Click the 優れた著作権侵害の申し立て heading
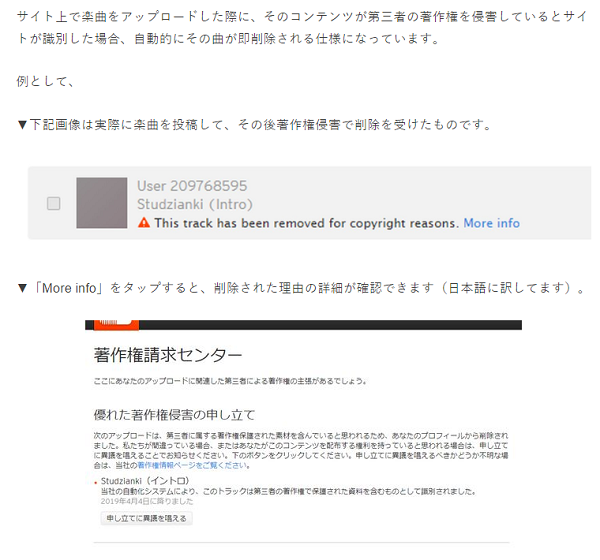Screen dimensions: 600x560 click(174, 415)
